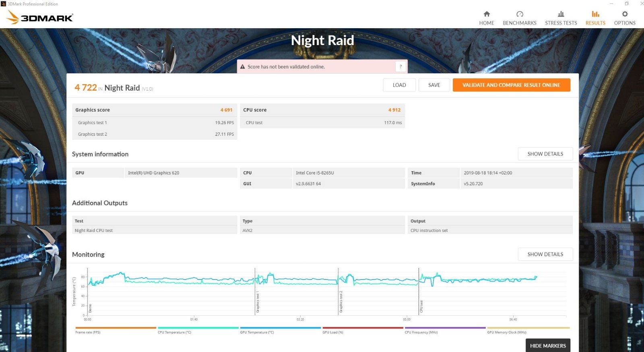Click the Graphics score value 4 691
The image size is (644, 352).
[x=226, y=110]
